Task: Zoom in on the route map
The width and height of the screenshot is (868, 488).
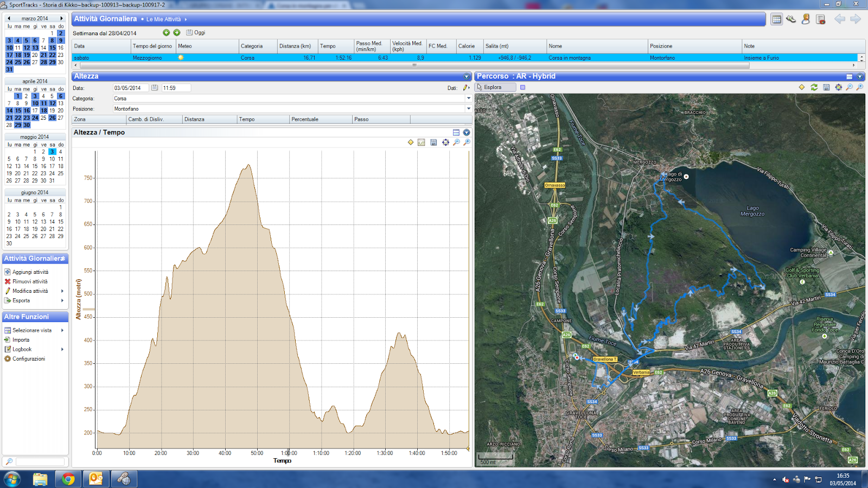Action: click(860, 87)
